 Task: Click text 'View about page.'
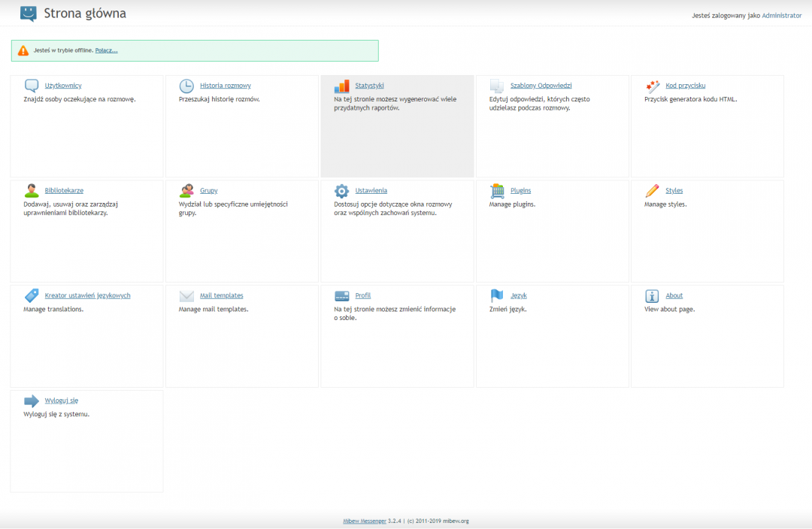click(x=669, y=310)
